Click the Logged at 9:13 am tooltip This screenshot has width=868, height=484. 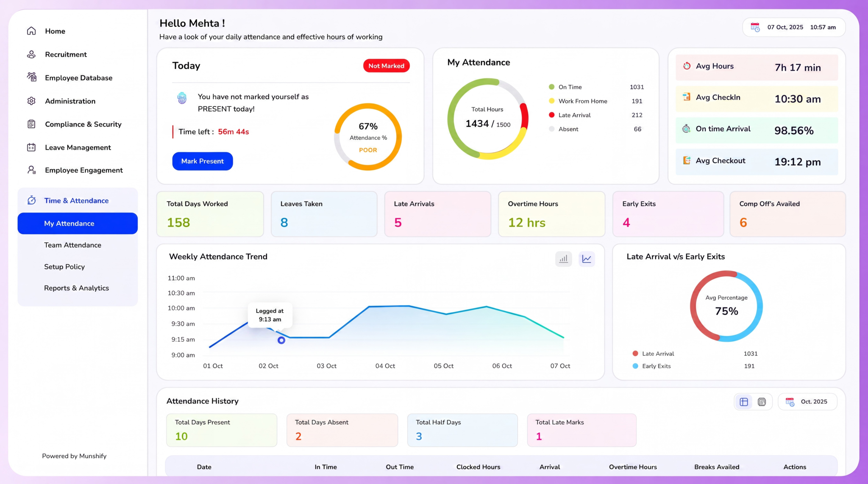[270, 315]
